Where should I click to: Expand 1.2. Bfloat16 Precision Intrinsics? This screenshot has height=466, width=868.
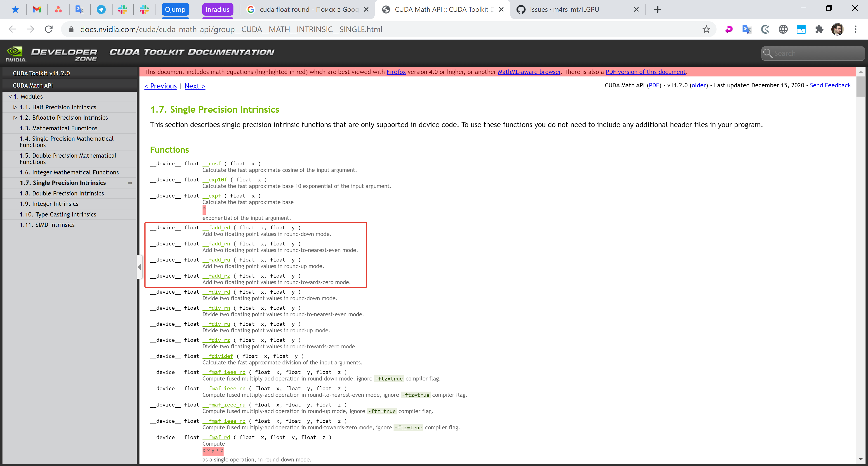pyautogui.click(x=15, y=118)
